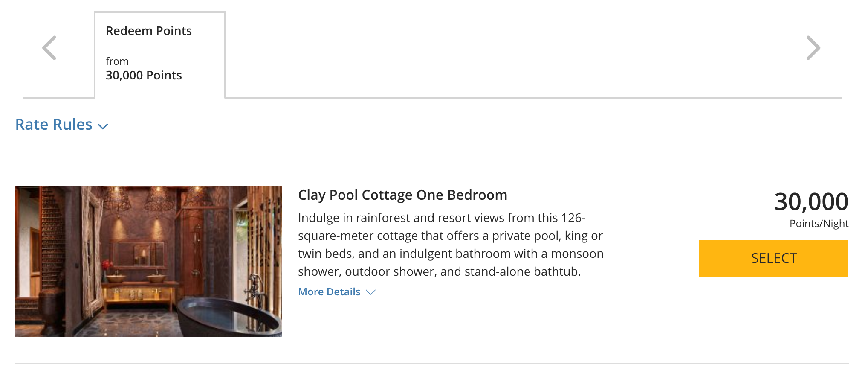Click the "monsoon shower" description line

pos(451,254)
